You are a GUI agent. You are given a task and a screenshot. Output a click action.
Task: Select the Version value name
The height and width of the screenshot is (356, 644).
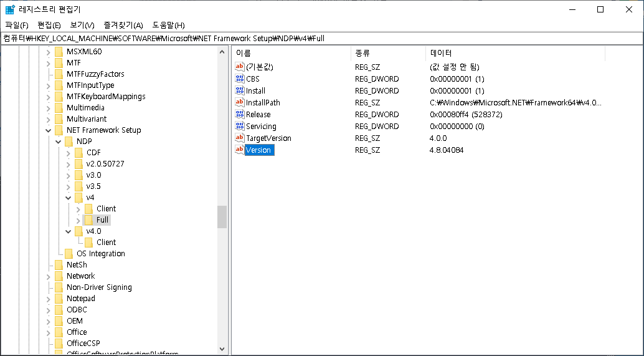258,150
